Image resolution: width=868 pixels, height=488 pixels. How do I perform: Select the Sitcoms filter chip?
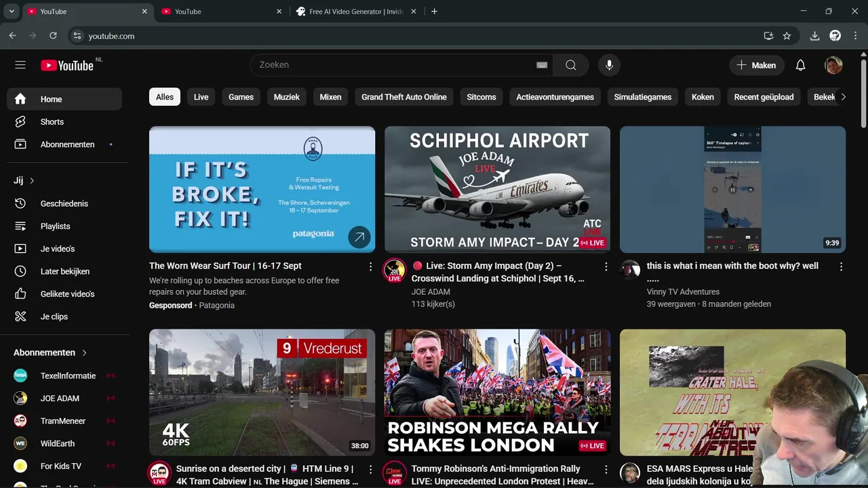pos(481,97)
